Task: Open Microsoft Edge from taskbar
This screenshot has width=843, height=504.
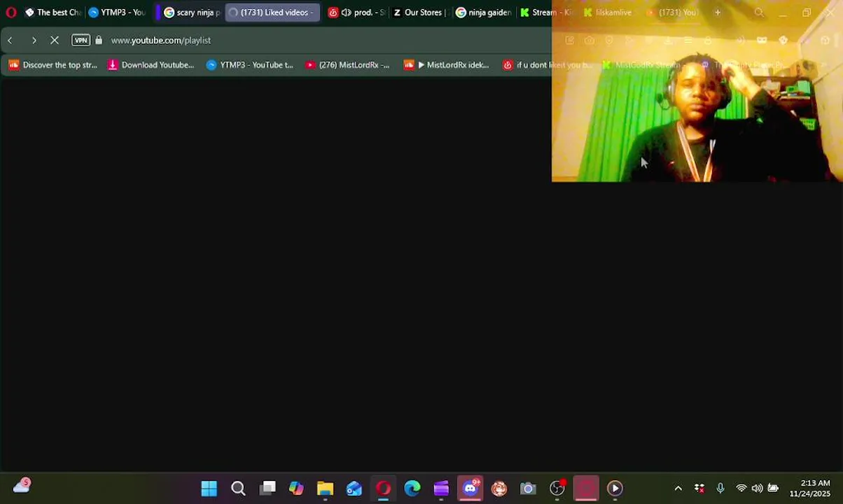Action: click(x=412, y=489)
